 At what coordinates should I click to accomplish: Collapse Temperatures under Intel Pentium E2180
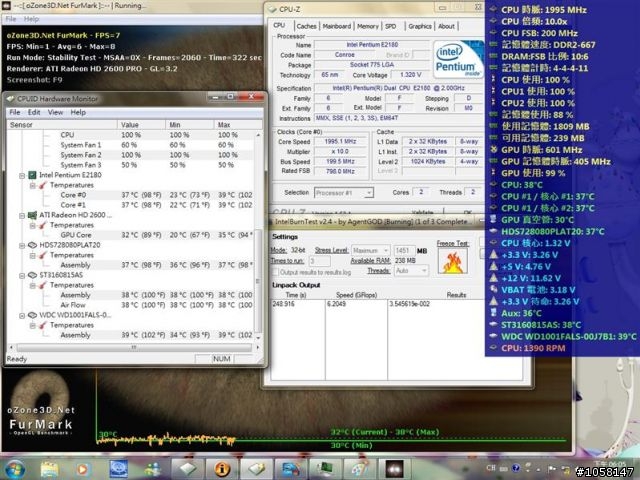(32, 186)
